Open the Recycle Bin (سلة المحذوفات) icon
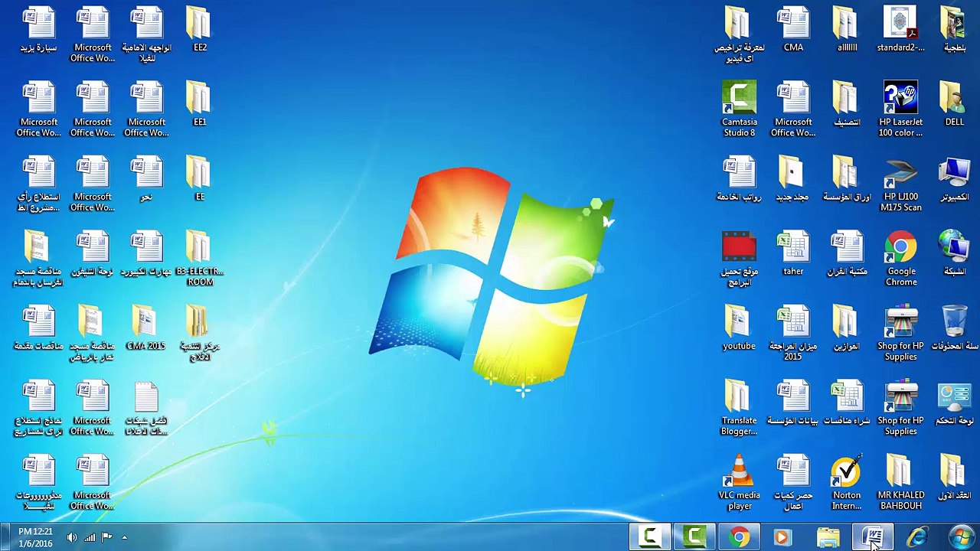 point(954,328)
